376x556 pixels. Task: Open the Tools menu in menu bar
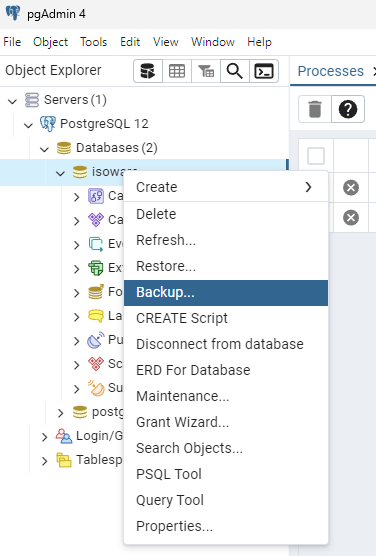tap(93, 42)
